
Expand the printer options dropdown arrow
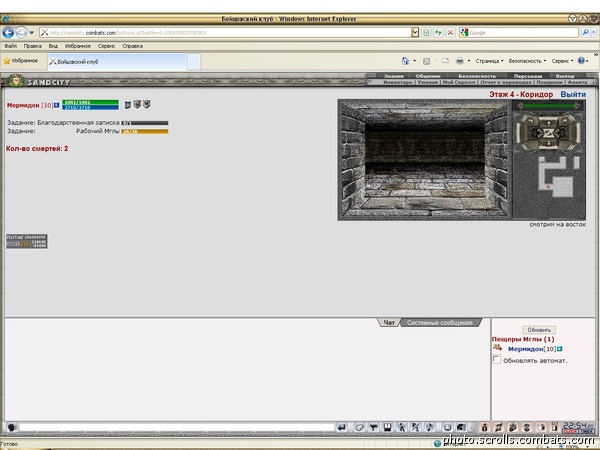point(469,61)
